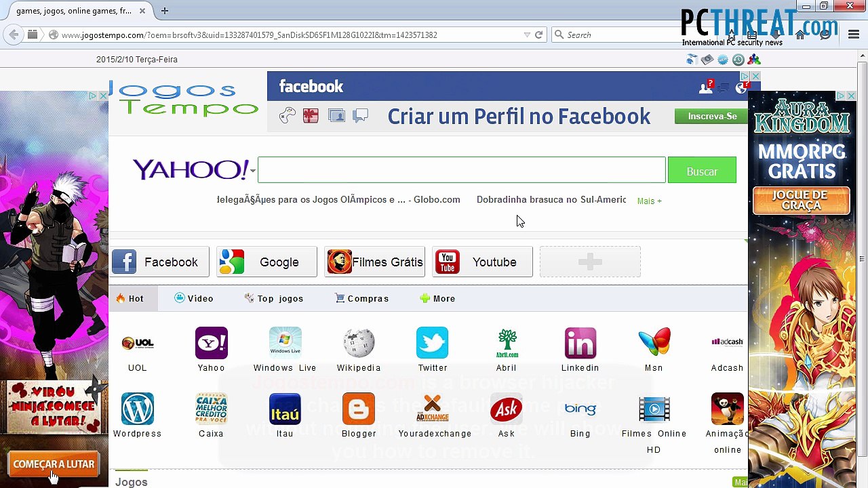Open the Linkedin icon
This screenshot has height=488, width=868.
(x=580, y=343)
